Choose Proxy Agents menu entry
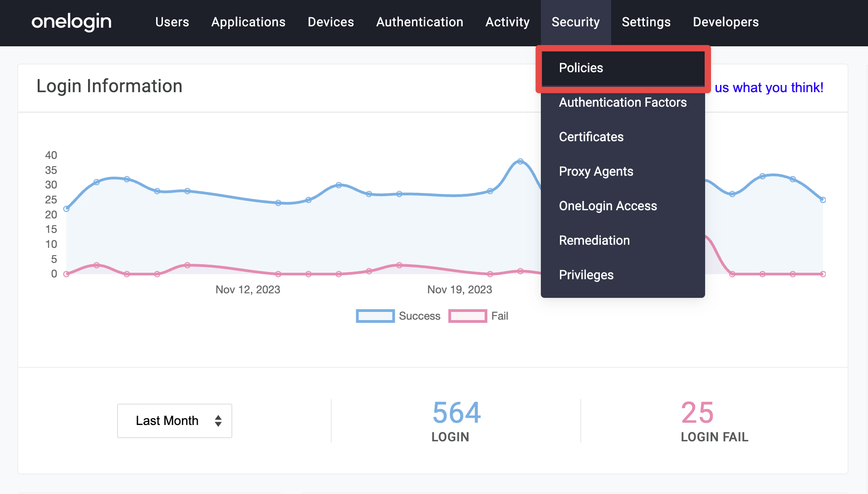Viewport: 868px width, 494px height. click(623, 172)
